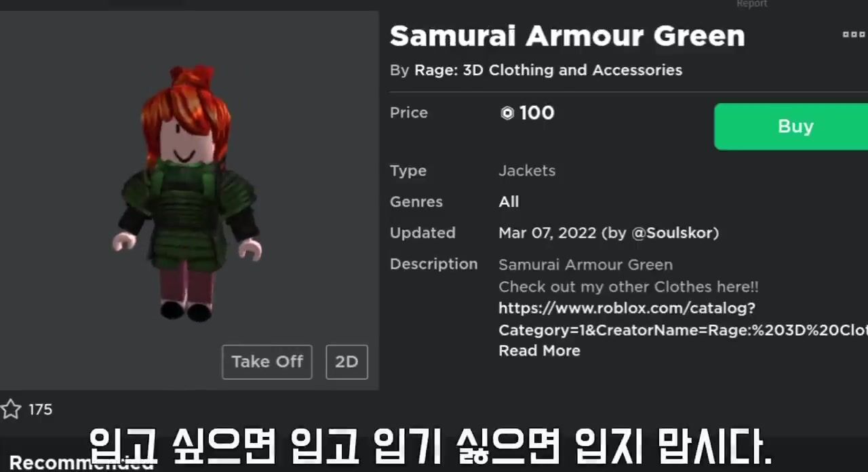
Task: Open Rage: 3D Clothing and Accessories creator page
Action: coord(549,70)
